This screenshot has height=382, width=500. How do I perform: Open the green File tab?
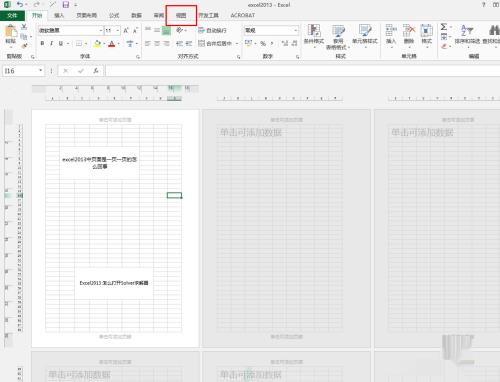point(12,15)
